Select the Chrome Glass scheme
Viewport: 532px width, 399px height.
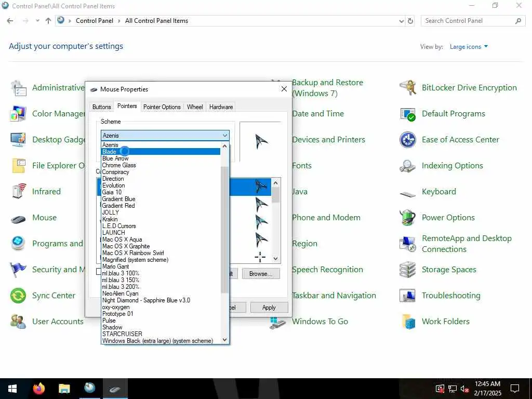pyautogui.click(x=161, y=165)
